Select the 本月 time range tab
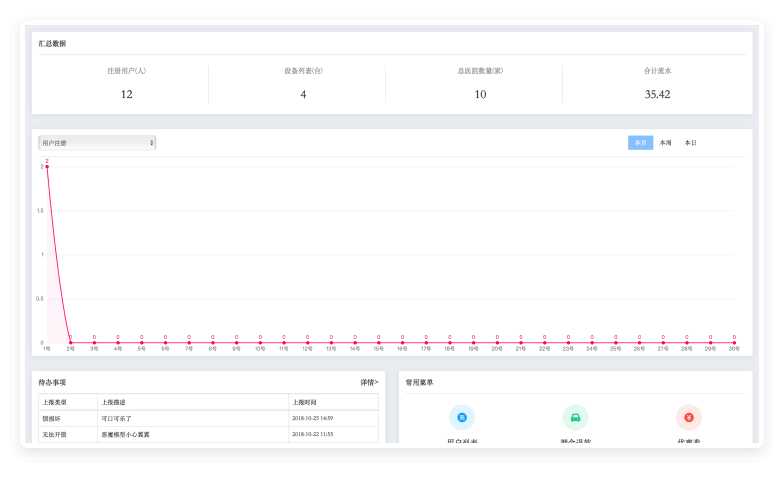Viewport: 784px width, 480px height. coord(640,143)
